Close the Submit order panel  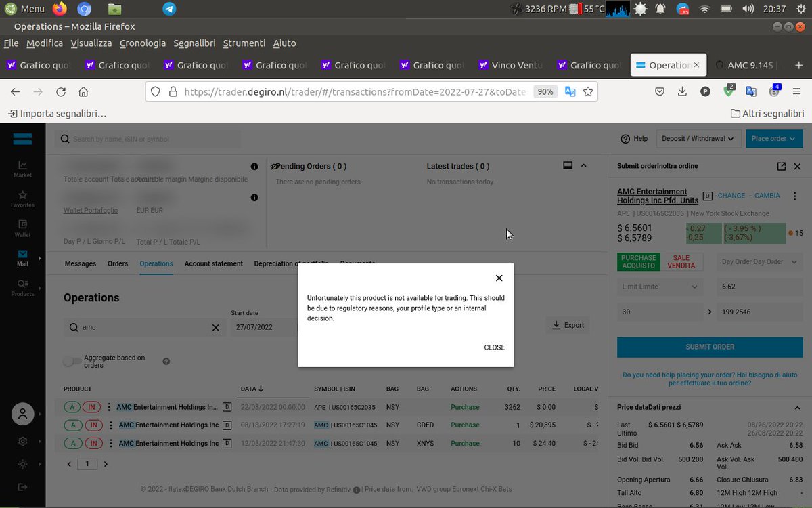click(797, 166)
